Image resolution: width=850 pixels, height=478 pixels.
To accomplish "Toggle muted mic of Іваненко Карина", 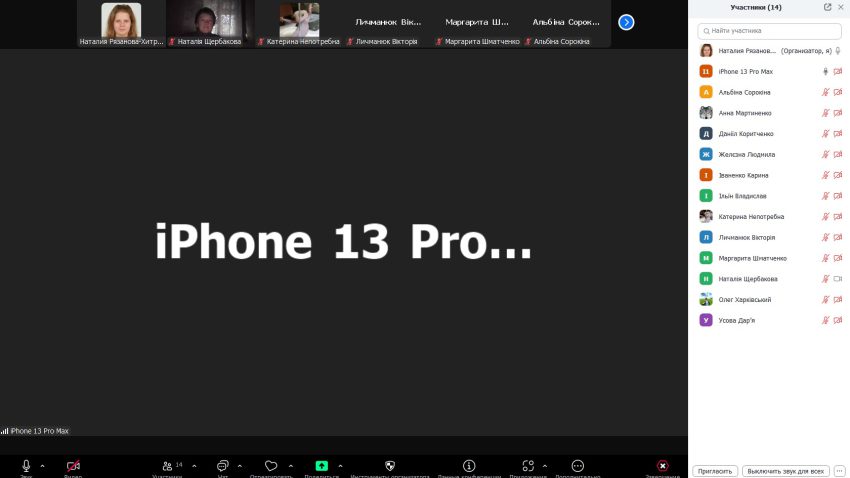I will coord(825,175).
